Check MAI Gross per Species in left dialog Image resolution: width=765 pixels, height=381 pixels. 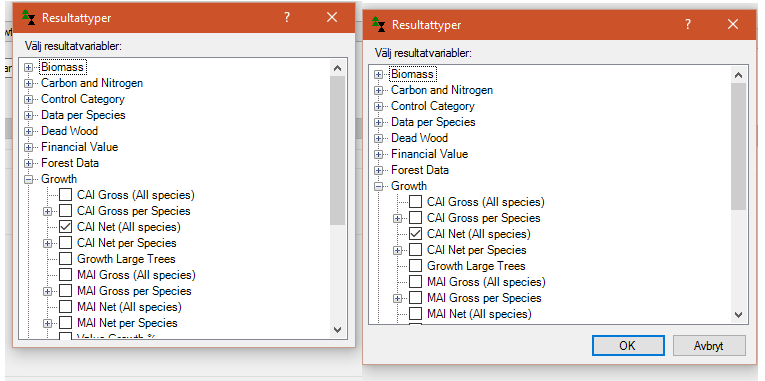65,291
